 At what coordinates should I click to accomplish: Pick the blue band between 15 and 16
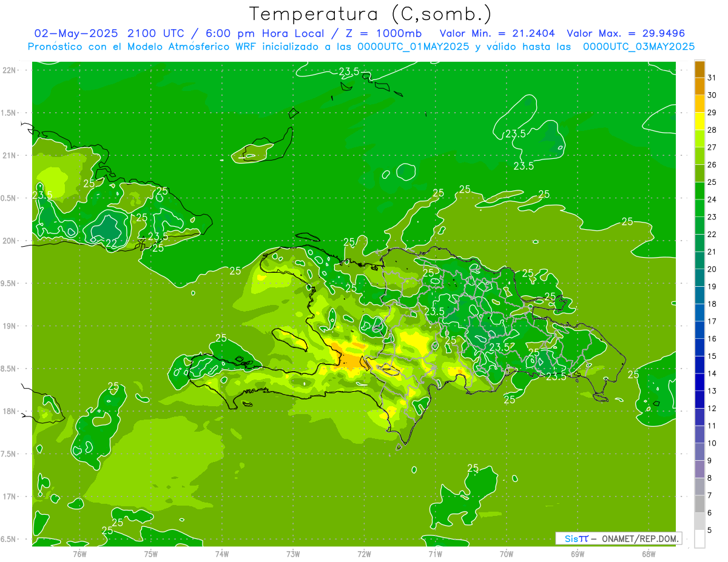coord(699,347)
